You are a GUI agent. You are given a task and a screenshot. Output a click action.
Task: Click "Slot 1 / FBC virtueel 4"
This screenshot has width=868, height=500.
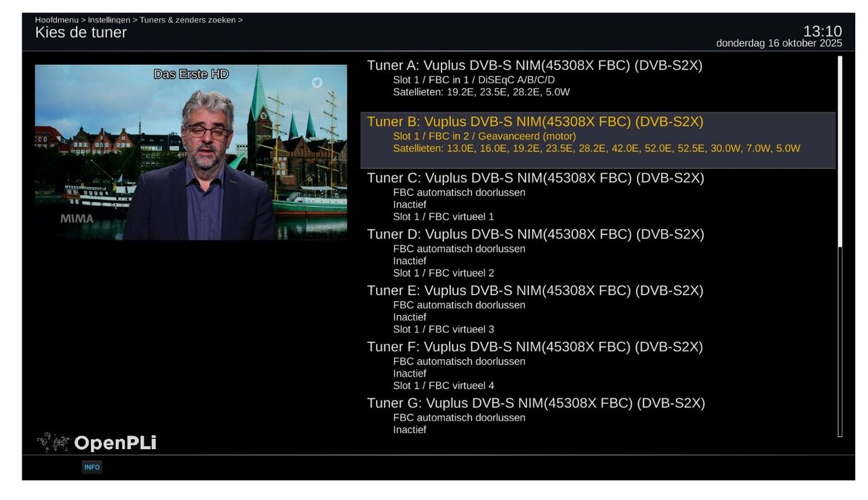[x=443, y=386]
